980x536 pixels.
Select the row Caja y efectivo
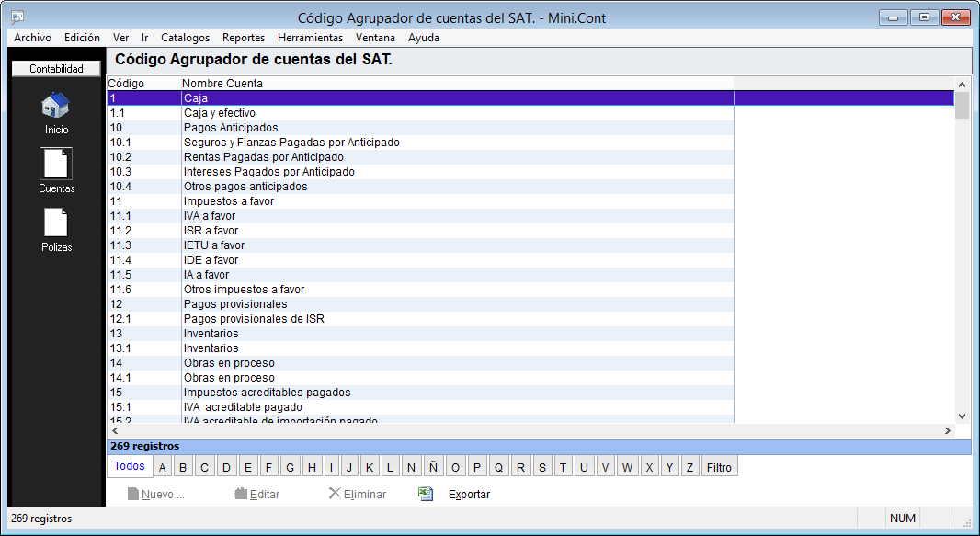(x=421, y=113)
